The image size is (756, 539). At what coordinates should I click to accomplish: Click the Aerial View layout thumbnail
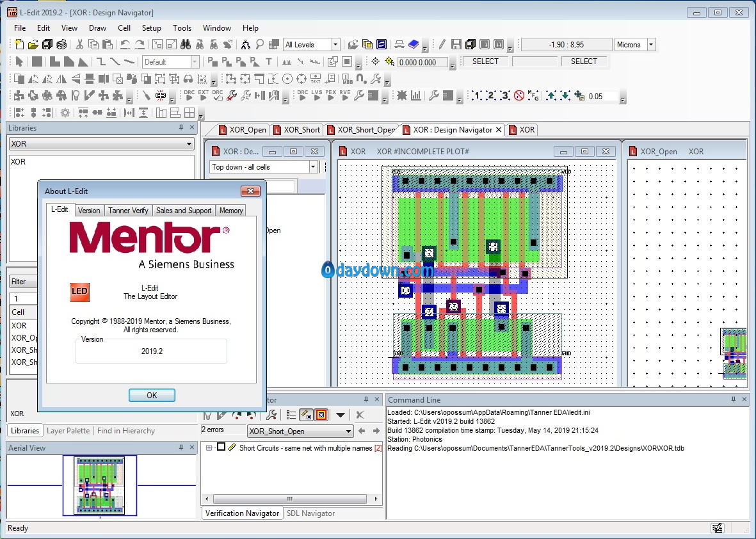coord(100,485)
